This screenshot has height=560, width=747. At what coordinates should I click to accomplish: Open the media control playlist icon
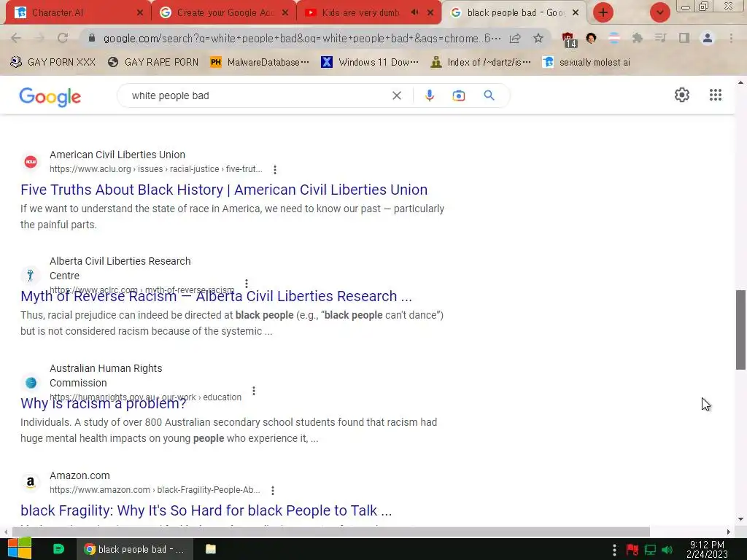[661, 38]
